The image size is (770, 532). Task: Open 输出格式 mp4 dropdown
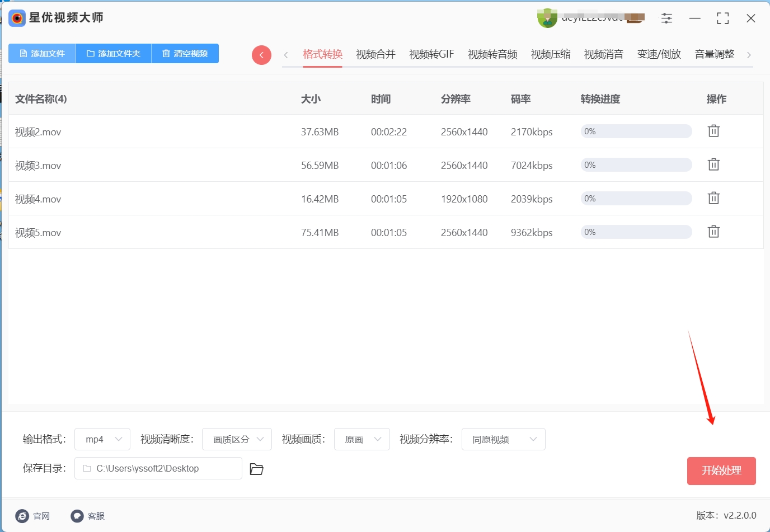pyautogui.click(x=102, y=439)
